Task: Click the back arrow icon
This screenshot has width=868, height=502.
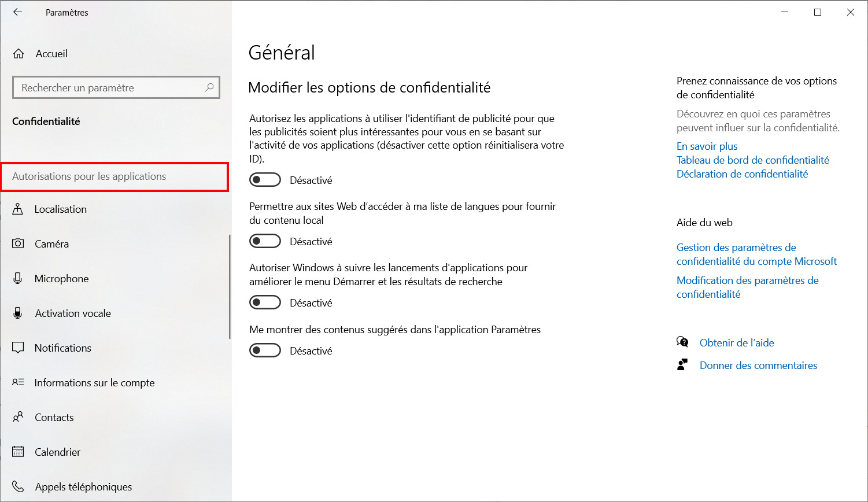Action: coord(18,12)
